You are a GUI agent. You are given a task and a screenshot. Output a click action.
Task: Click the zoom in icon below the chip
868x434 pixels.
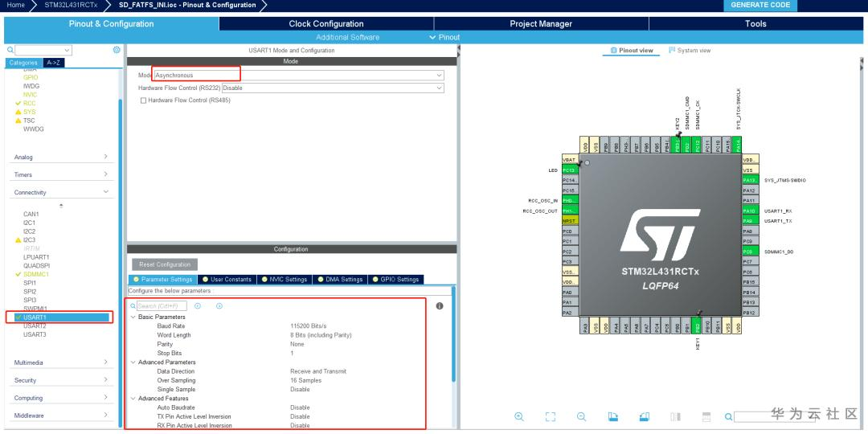pos(519,416)
